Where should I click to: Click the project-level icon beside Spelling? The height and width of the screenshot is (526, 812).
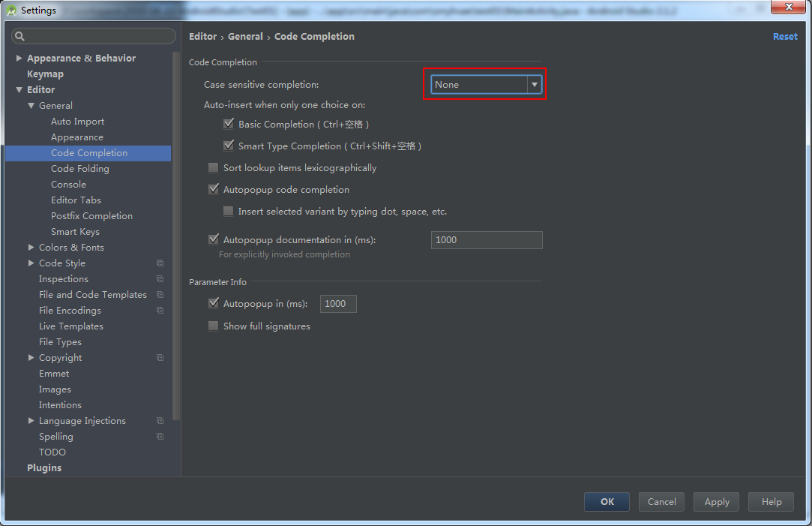click(160, 437)
